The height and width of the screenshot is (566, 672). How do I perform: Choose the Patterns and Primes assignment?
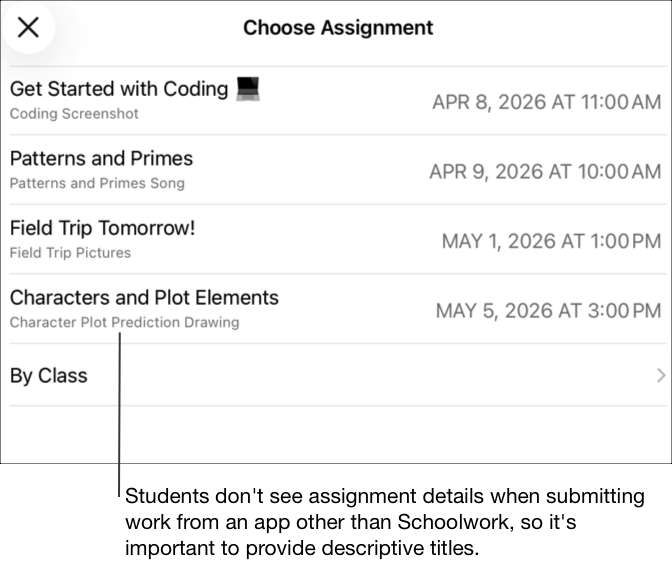(x=101, y=158)
